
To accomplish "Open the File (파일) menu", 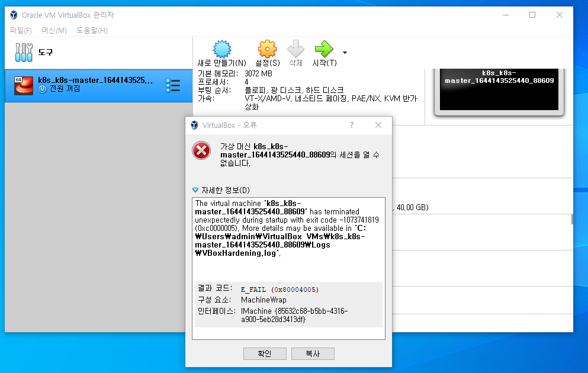I will pos(21,30).
